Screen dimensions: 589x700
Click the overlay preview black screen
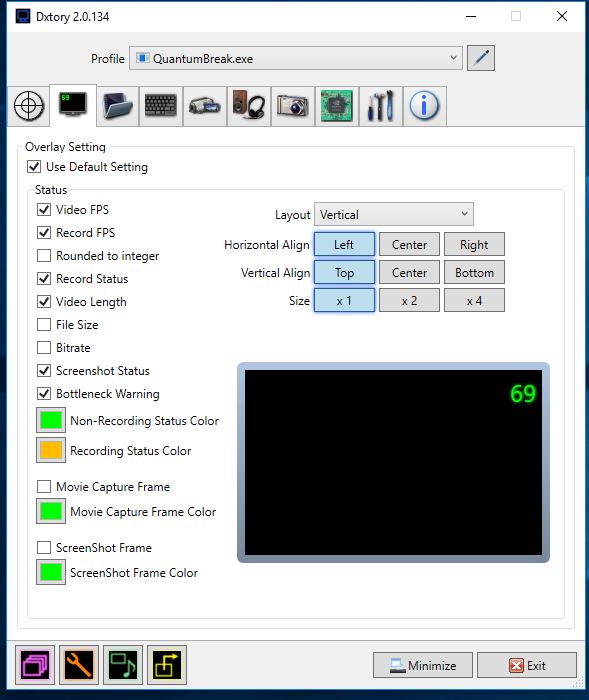click(393, 462)
